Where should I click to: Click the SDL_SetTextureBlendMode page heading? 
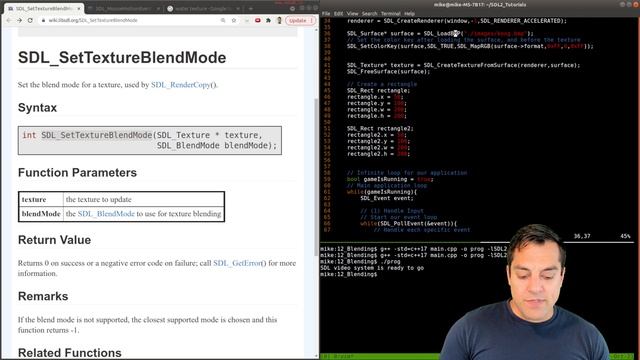tap(122, 58)
